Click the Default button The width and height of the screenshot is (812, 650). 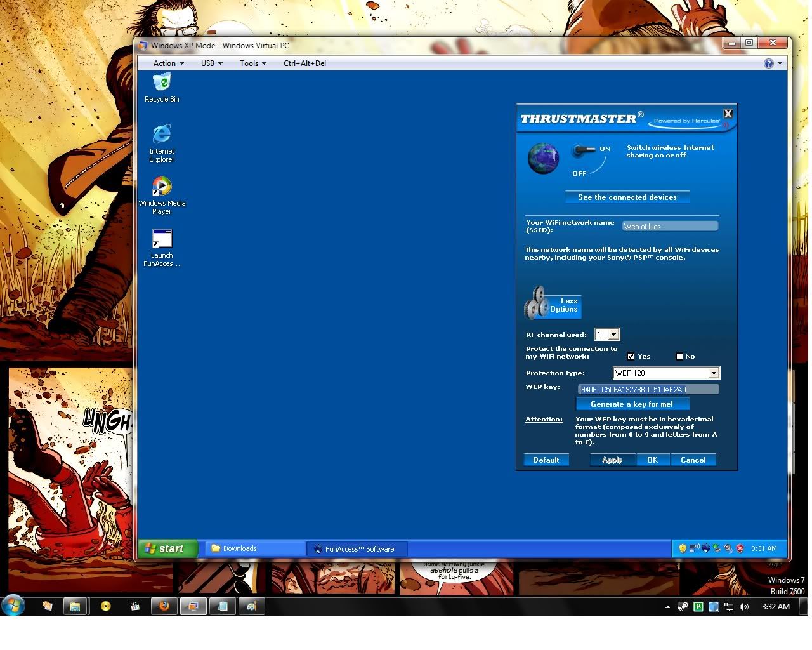(x=546, y=460)
